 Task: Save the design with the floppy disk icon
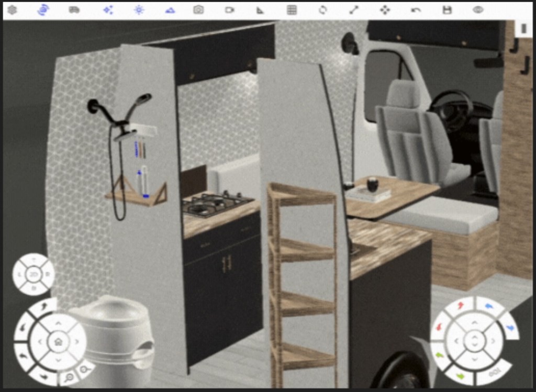point(447,10)
